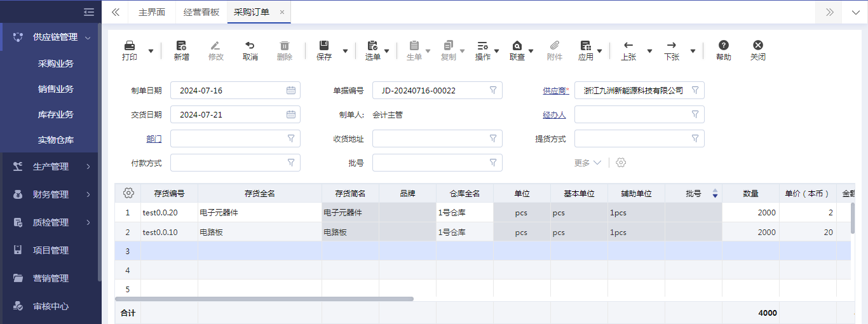
Task: Open dropdown arrow next to 打印
Action: pyautogui.click(x=151, y=51)
